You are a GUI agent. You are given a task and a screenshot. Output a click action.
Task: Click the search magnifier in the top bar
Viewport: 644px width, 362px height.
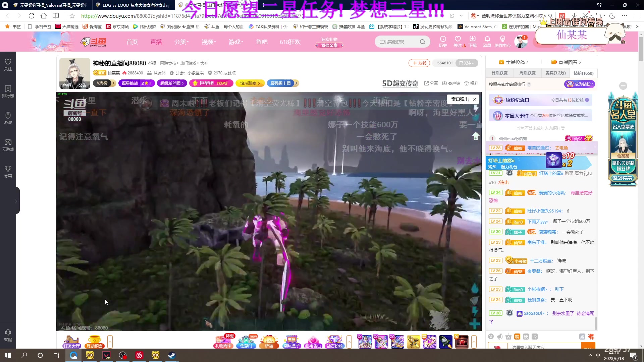(x=422, y=42)
